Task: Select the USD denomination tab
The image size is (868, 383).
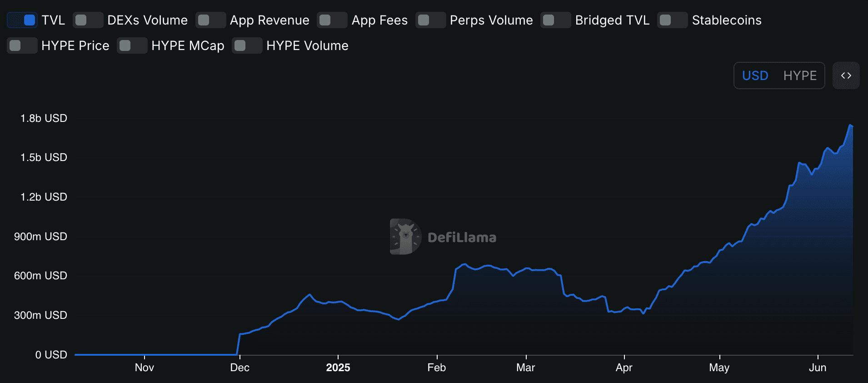Action: (x=755, y=76)
